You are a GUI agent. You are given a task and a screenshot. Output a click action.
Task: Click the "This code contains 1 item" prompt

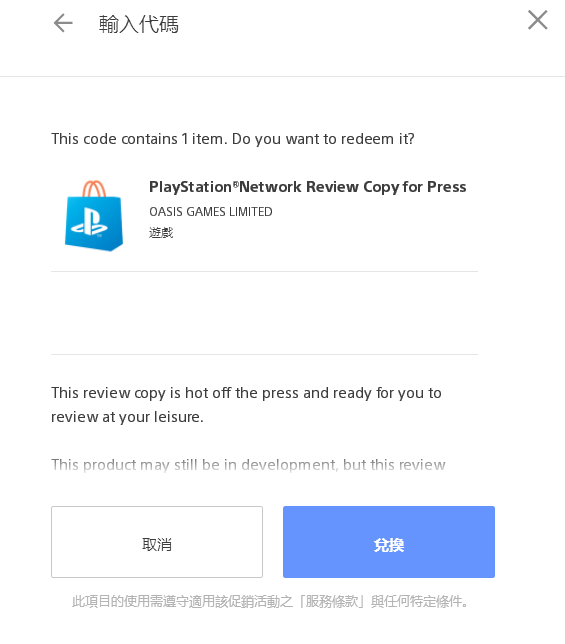point(233,139)
